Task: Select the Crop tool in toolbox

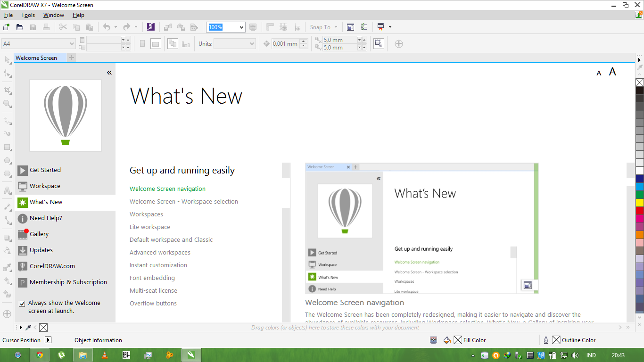Action: pos(7,90)
